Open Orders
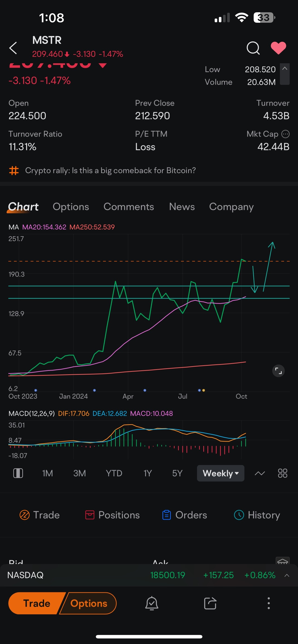This screenshot has height=644, width=298. pos(185,515)
